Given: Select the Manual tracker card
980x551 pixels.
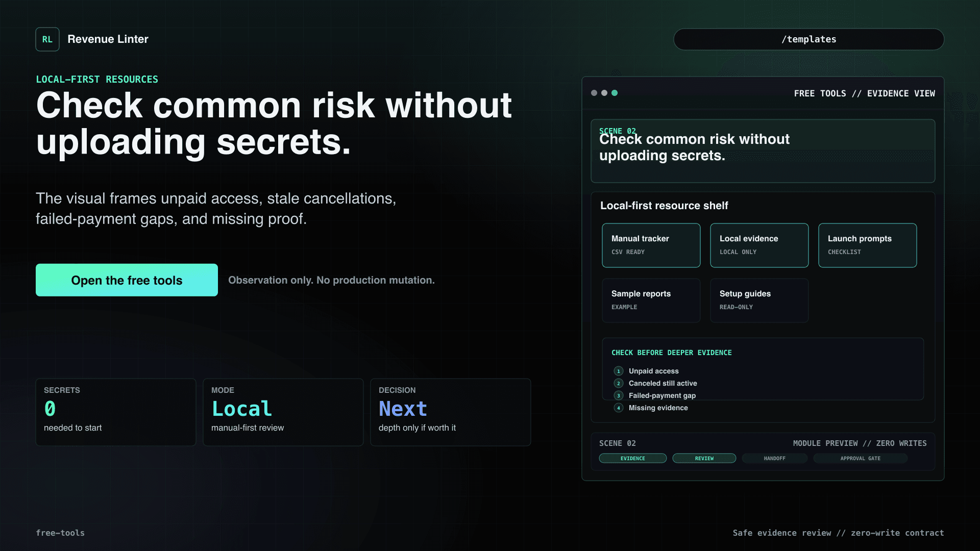Looking at the screenshot, I should (651, 245).
